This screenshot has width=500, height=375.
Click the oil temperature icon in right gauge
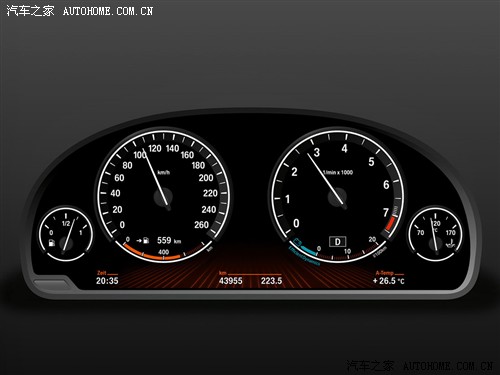tap(451, 244)
